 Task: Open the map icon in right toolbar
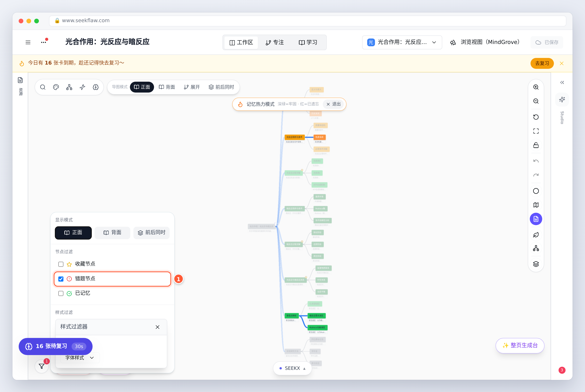tap(536, 205)
